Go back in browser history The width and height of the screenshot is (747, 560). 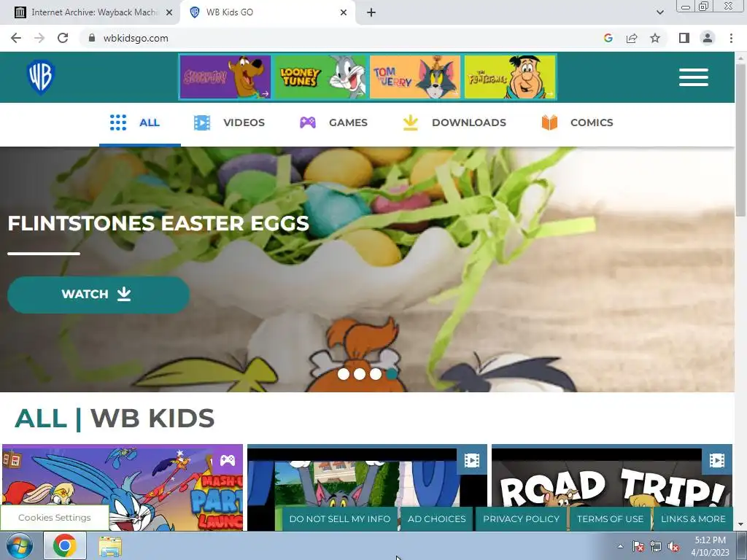click(x=16, y=38)
